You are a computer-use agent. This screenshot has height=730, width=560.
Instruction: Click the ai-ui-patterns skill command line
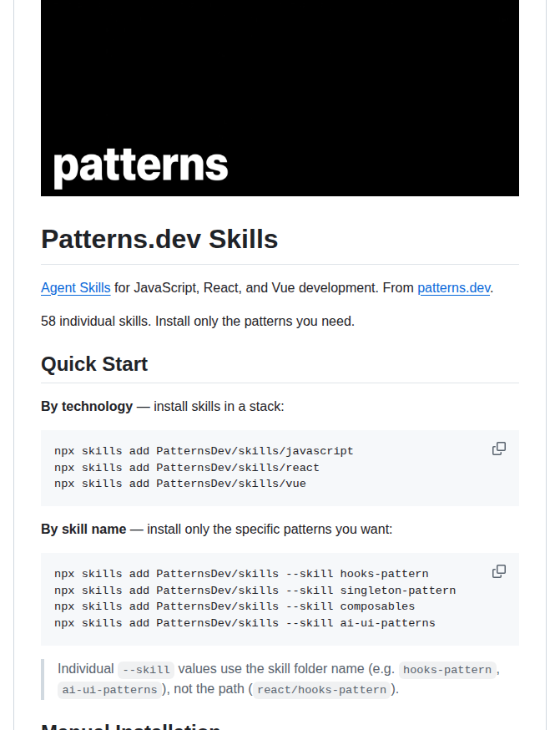[245, 623]
